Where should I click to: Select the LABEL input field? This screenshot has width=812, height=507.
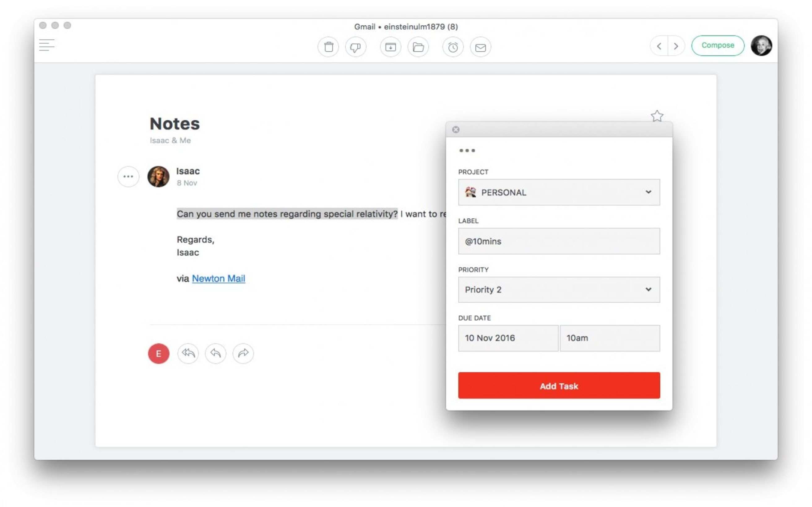559,241
